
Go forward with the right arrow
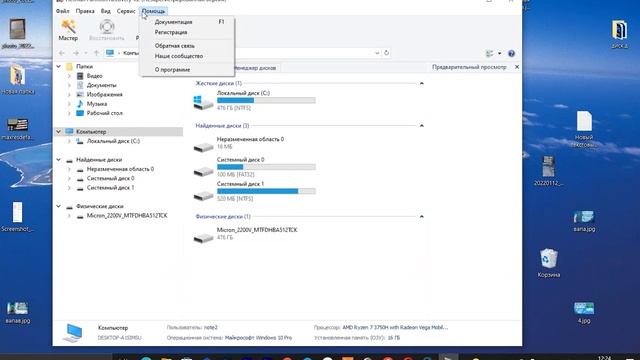point(76,53)
